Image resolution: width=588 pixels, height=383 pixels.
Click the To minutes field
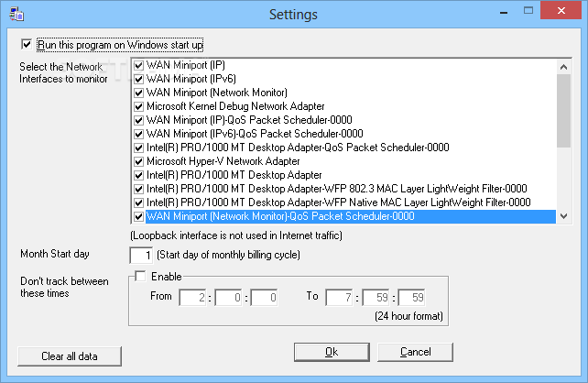[x=376, y=298]
